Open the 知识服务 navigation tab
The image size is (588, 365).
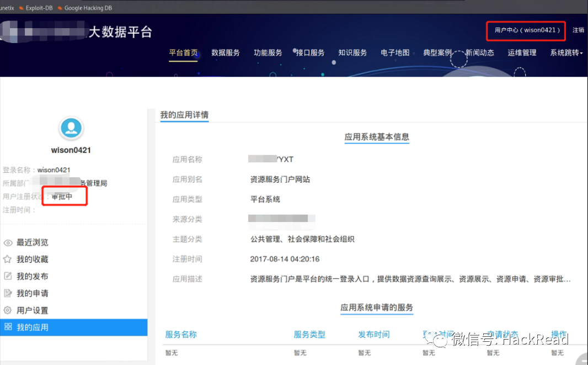352,52
